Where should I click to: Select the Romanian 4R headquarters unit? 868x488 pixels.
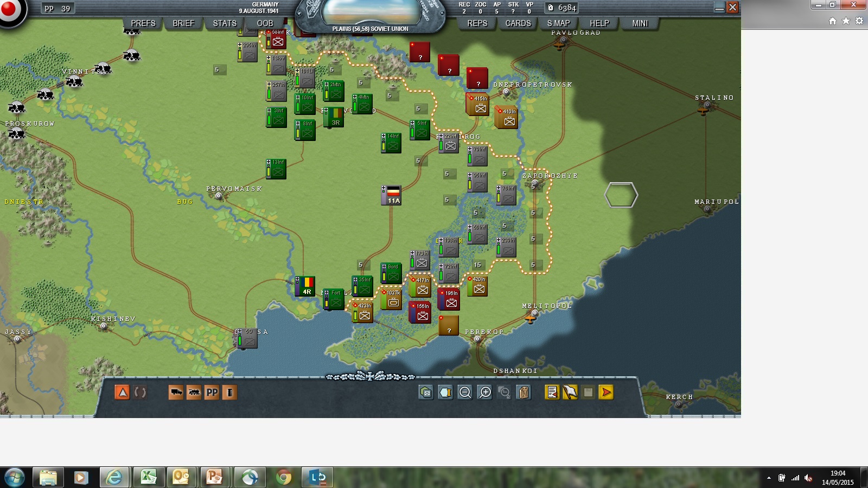point(305,286)
